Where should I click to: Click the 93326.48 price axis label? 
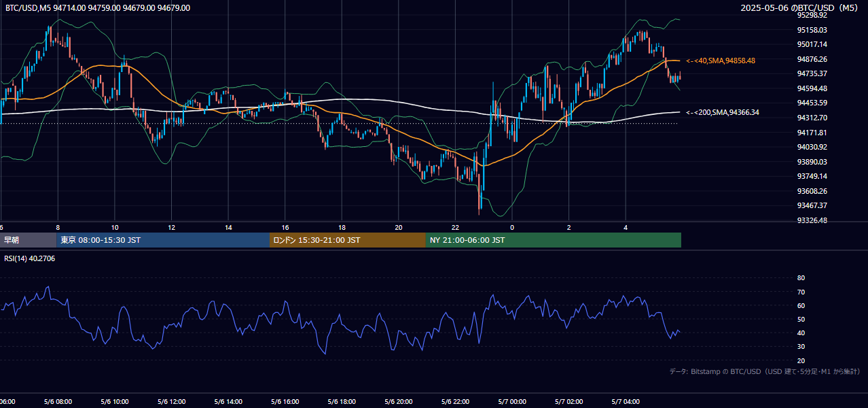812,220
